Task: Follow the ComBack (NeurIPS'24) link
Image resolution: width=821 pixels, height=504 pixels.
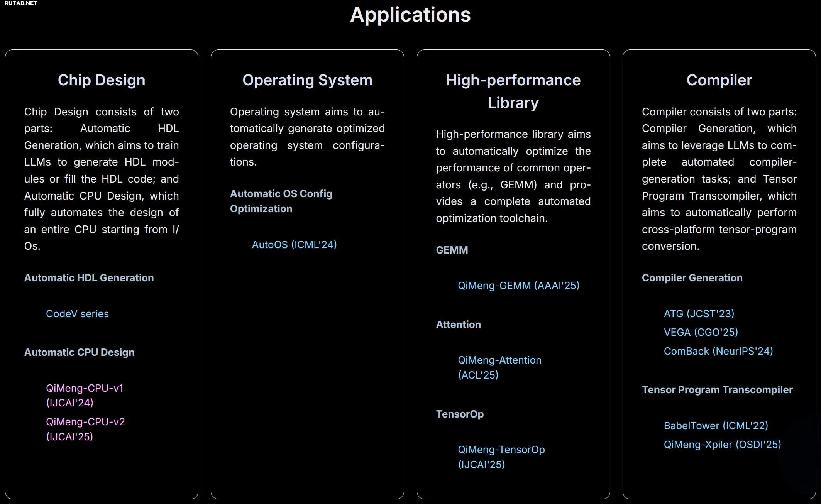Action: coord(718,351)
